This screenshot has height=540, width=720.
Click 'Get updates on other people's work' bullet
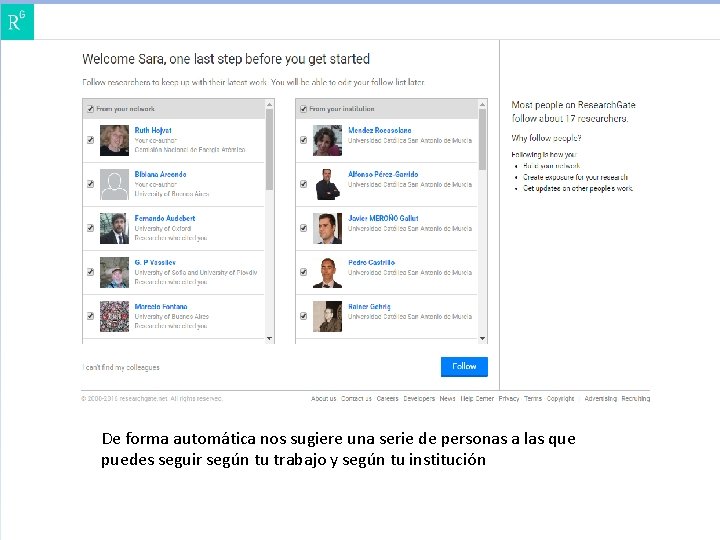click(x=578, y=189)
